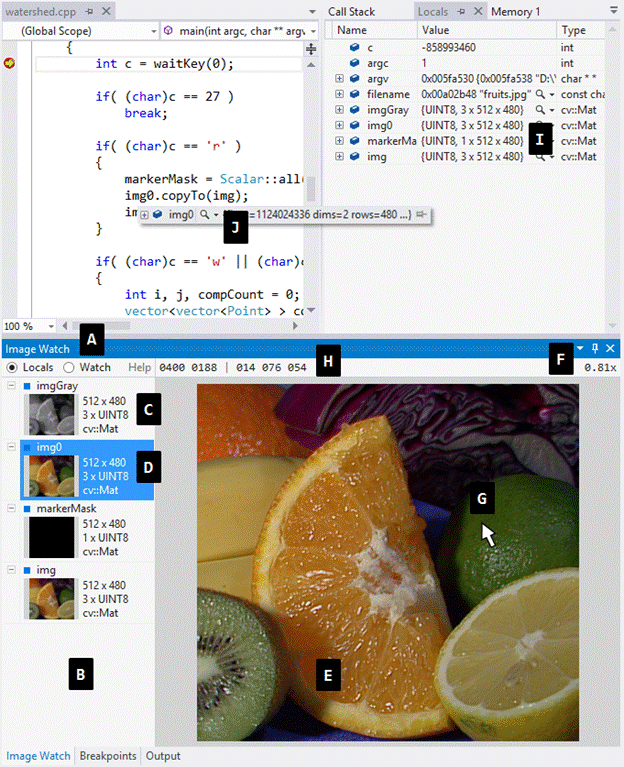This screenshot has width=624, height=767.
Task: Collapse the imgGray entry in Image Watch
Action: click(11, 385)
